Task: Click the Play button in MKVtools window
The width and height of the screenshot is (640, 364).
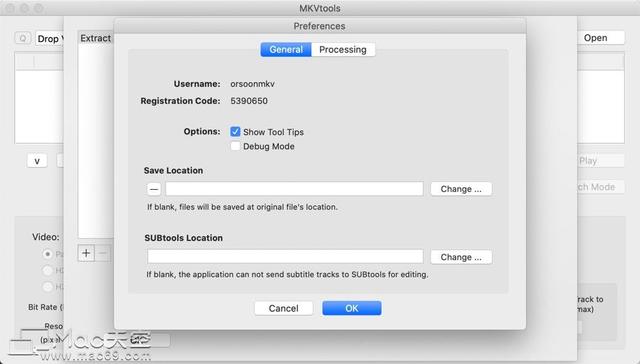Action: click(600, 161)
